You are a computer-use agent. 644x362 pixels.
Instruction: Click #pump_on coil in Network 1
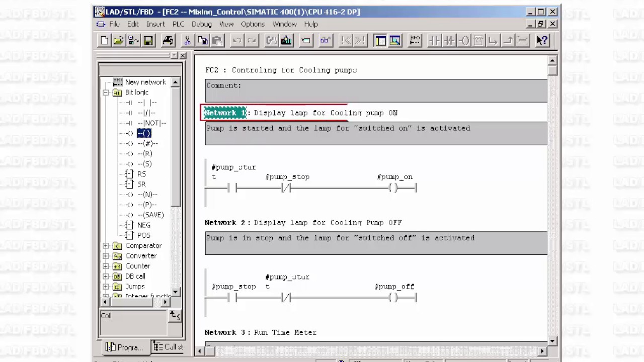pyautogui.click(x=393, y=188)
